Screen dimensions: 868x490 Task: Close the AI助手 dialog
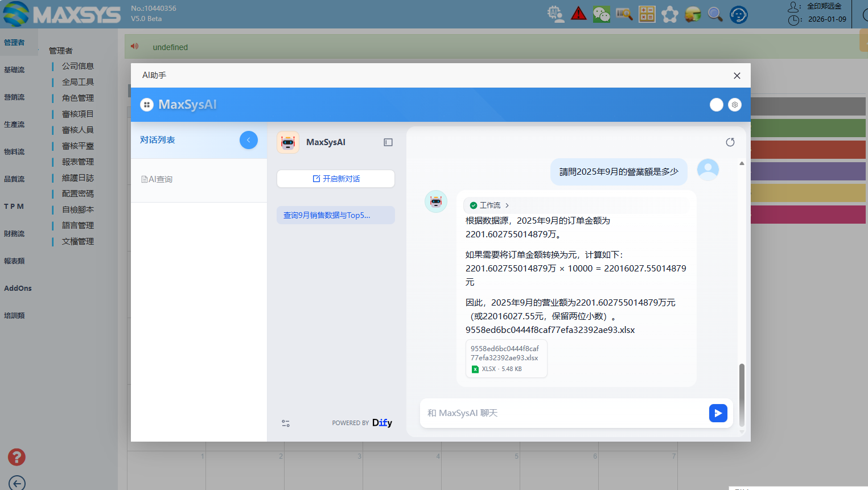[x=737, y=76]
